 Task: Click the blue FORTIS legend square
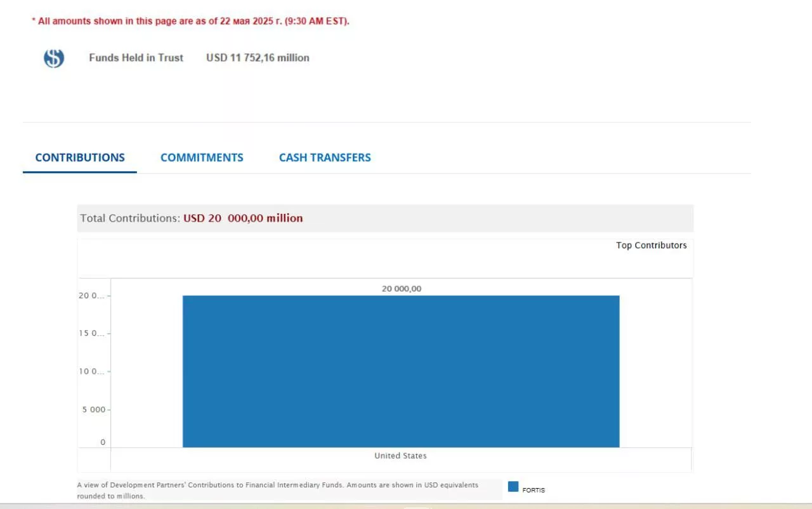513,487
